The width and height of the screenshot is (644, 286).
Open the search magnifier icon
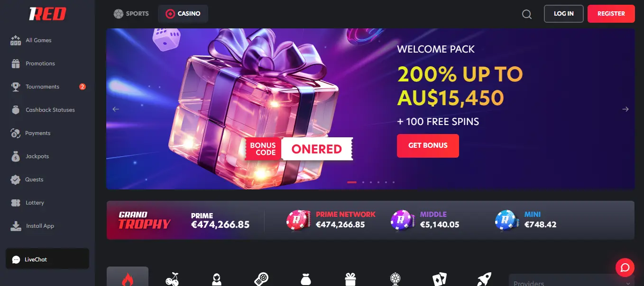tap(526, 14)
